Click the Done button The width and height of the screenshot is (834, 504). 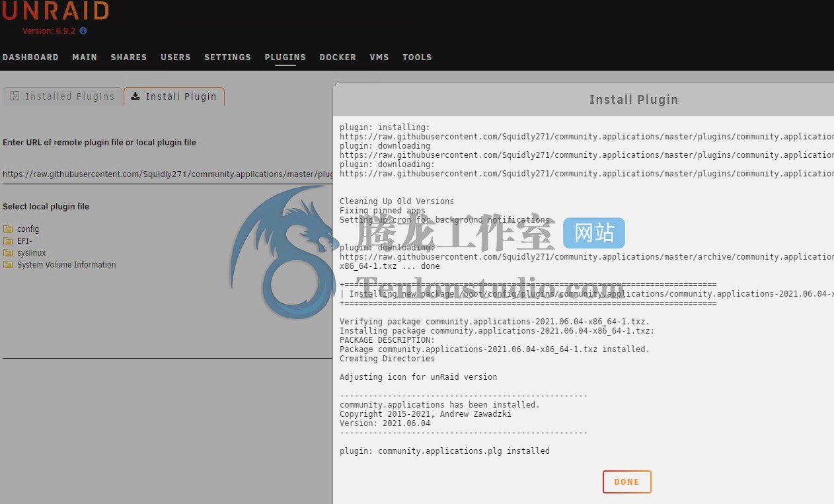pos(626,482)
